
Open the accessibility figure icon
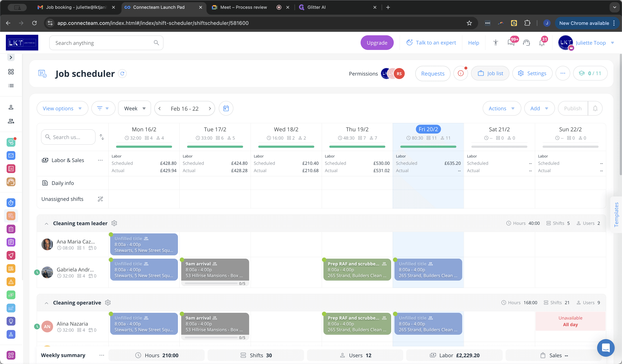pos(495,43)
